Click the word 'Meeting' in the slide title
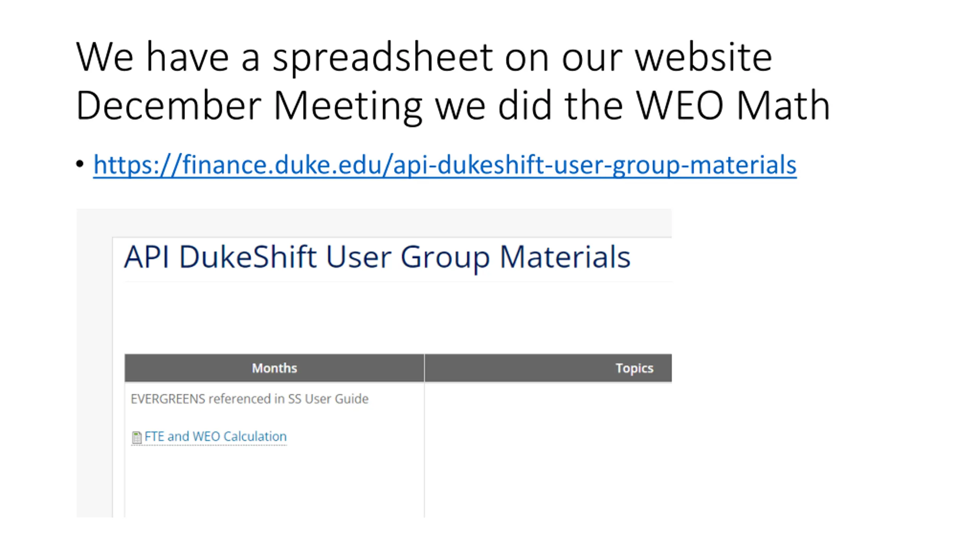 coord(348,106)
